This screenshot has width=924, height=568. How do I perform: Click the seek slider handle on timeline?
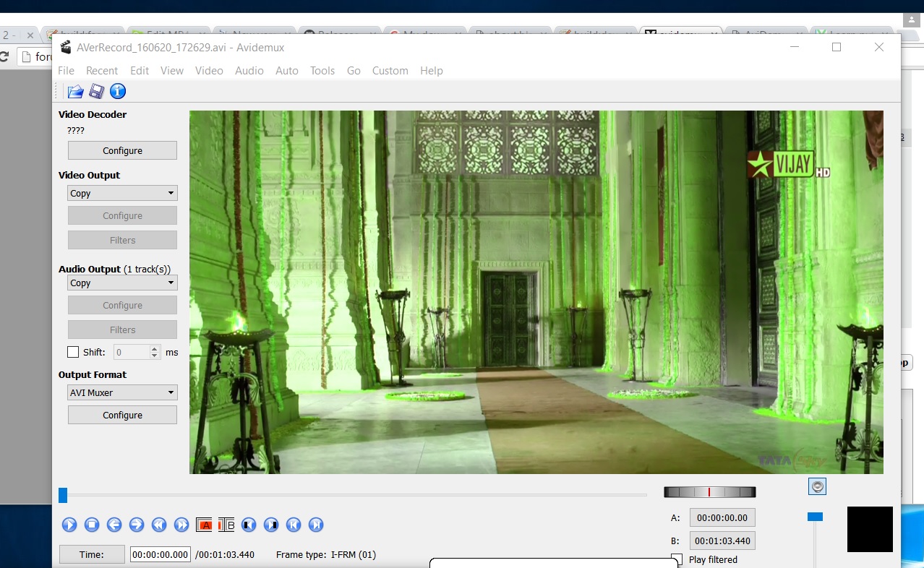tap(63, 495)
